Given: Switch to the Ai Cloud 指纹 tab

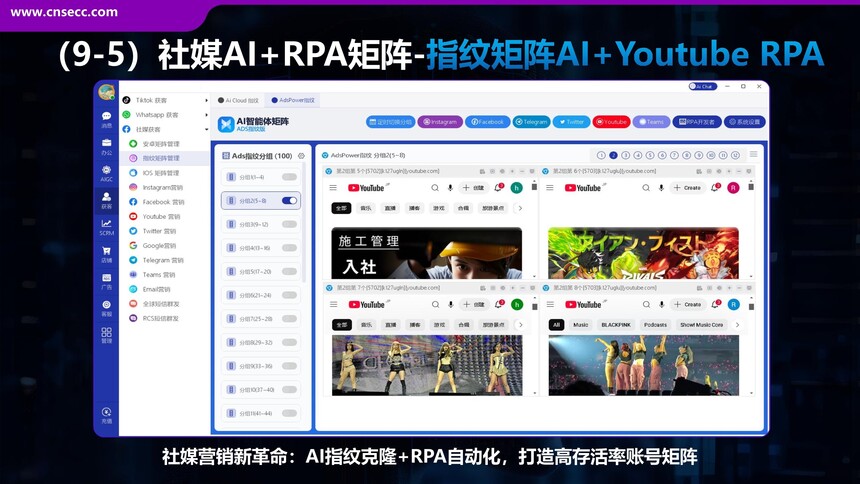Looking at the screenshot, I should 238,100.
